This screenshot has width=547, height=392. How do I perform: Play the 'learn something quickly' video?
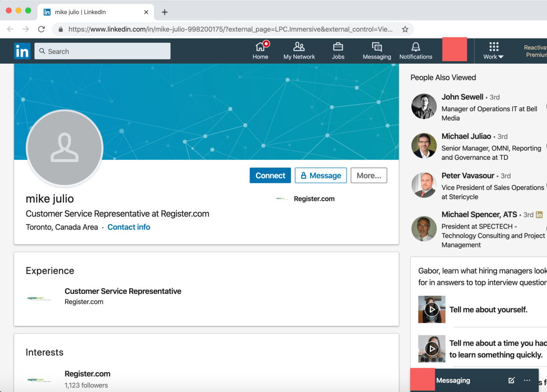tap(432, 348)
